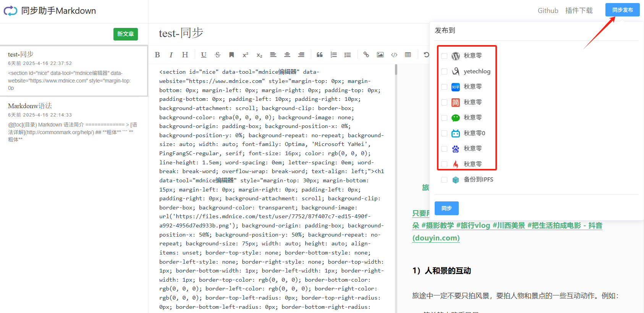644x313 pixels.
Task: Click the WeChat account icon
Action: tap(456, 118)
